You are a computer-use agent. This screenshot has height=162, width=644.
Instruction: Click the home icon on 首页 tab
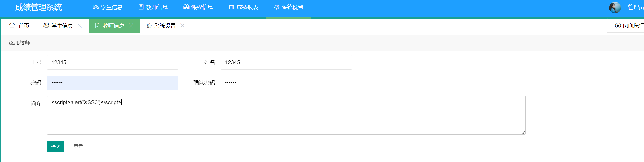12,25
